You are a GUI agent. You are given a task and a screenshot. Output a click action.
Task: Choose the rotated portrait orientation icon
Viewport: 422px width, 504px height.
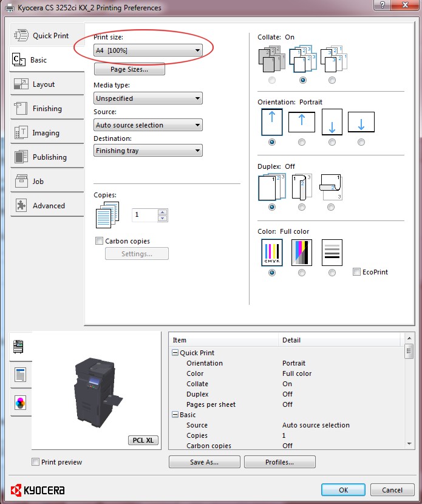[332, 122]
